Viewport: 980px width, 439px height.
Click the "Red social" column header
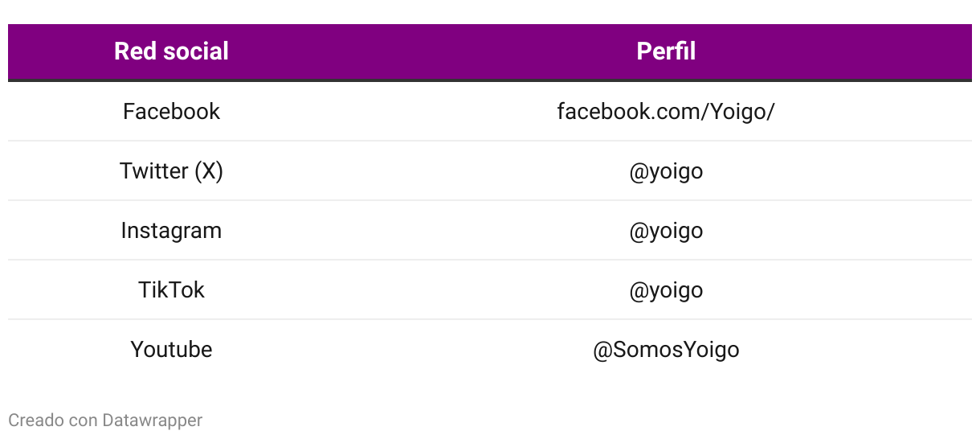coord(171,51)
